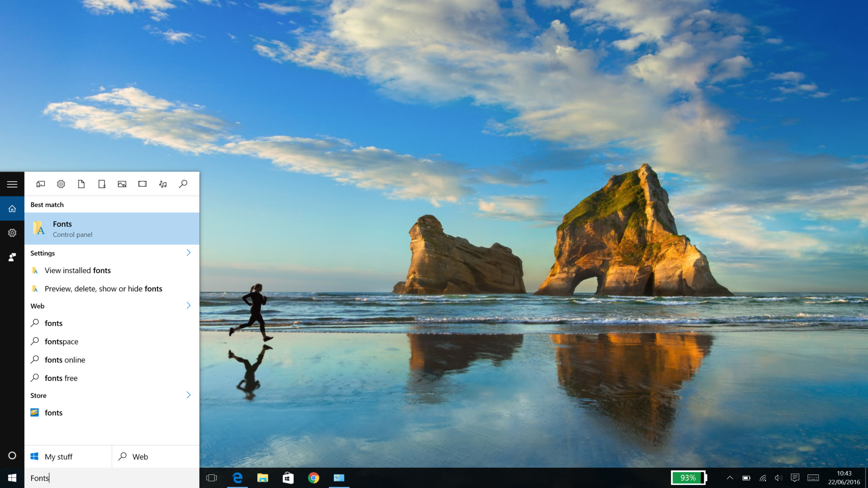Open the Feedback icon in the sidebar

pos(12,257)
